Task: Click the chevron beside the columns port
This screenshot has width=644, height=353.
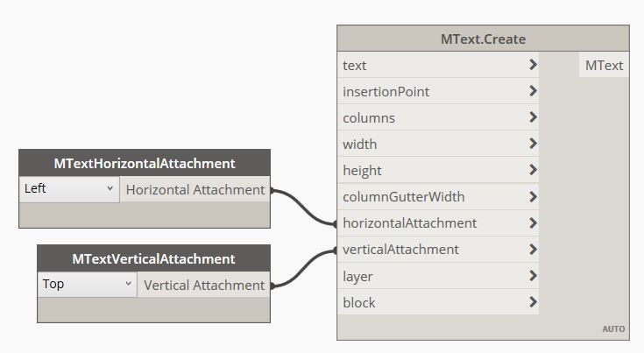Action: (x=533, y=117)
